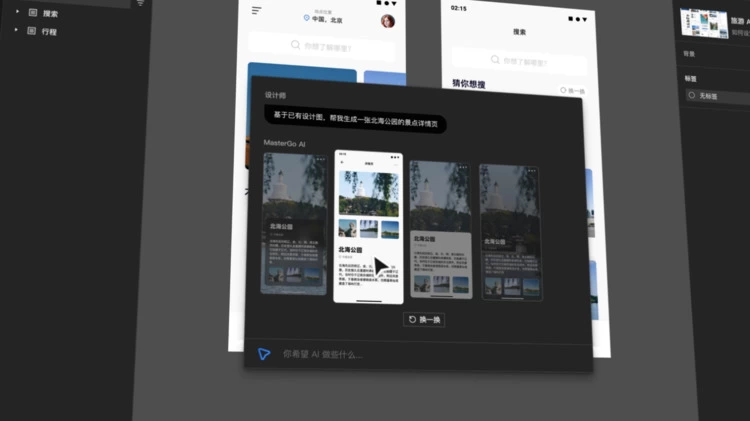Expand the 搜索 layer tree arrow
This screenshot has height=421, width=750.
[16, 12]
